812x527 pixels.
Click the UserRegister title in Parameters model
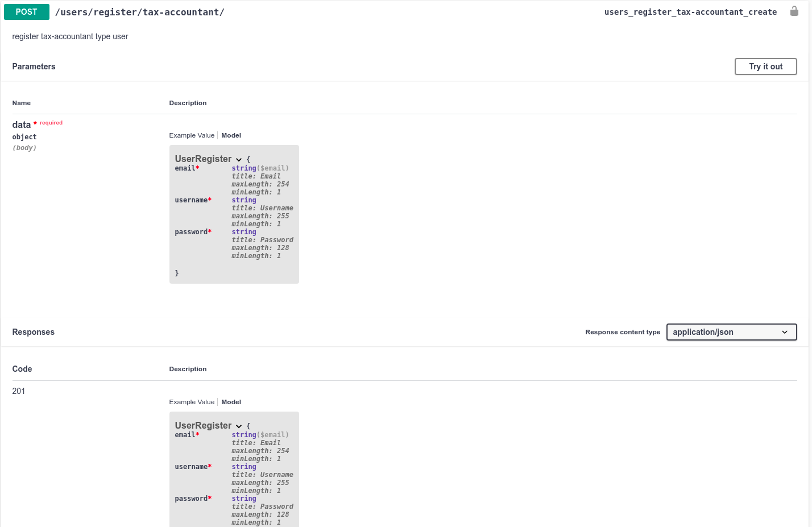[203, 159]
